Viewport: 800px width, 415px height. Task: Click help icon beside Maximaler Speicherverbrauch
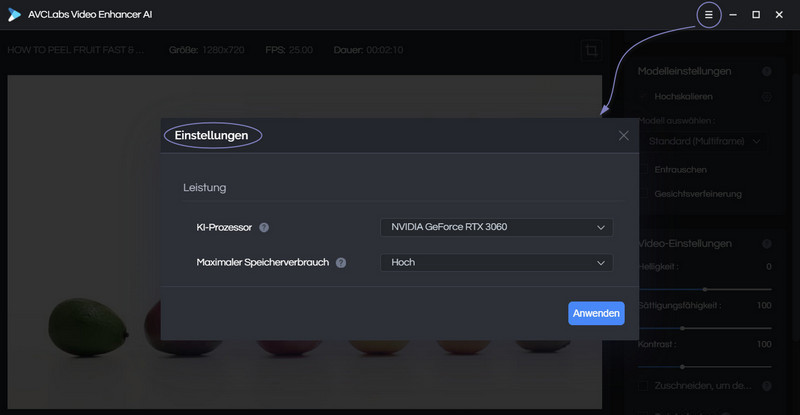click(341, 263)
